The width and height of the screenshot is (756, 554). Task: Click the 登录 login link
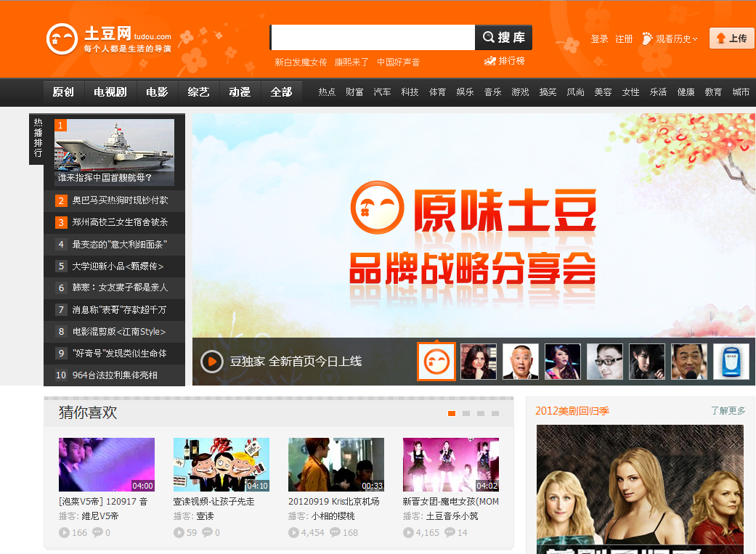(x=599, y=39)
